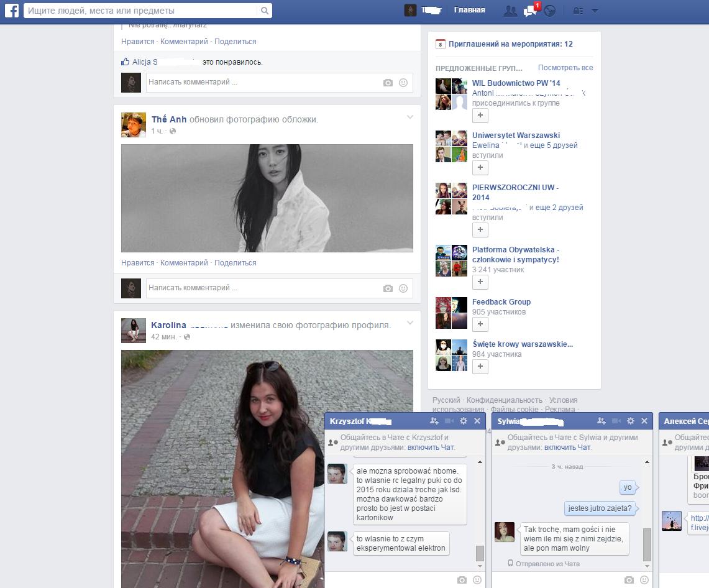Open the Feedback Group link
The width and height of the screenshot is (709, 588).
[501, 301]
